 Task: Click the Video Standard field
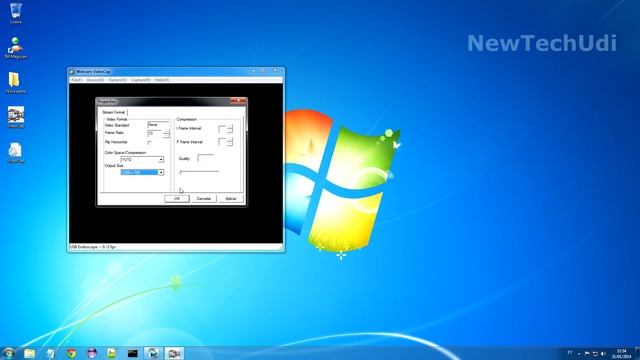point(158,124)
